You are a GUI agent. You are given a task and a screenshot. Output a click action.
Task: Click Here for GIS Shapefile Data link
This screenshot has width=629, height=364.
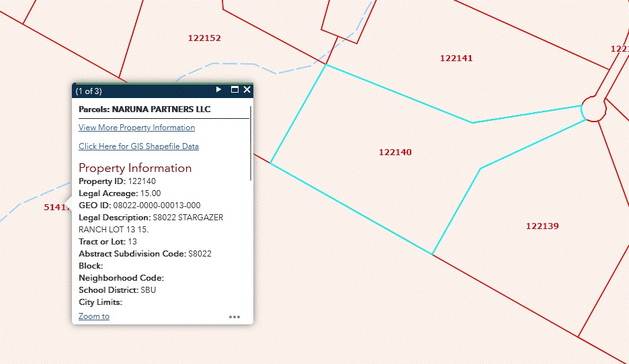tap(138, 146)
